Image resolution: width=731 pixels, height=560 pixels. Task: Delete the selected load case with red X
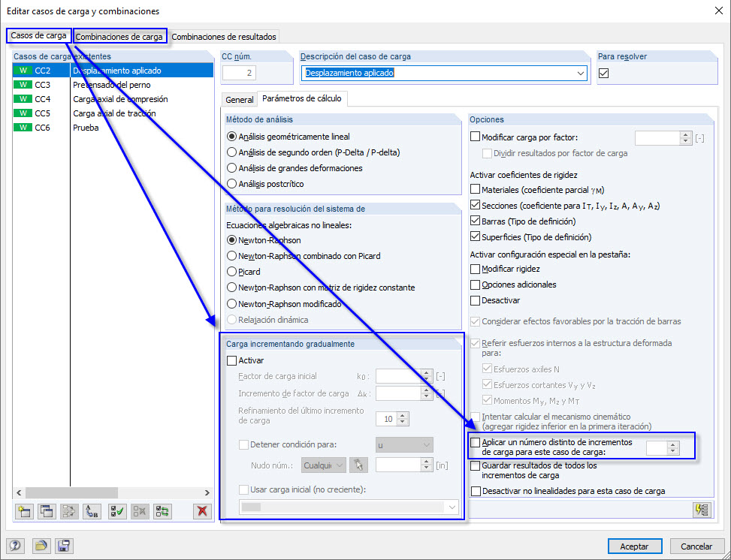tap(202, 511)
